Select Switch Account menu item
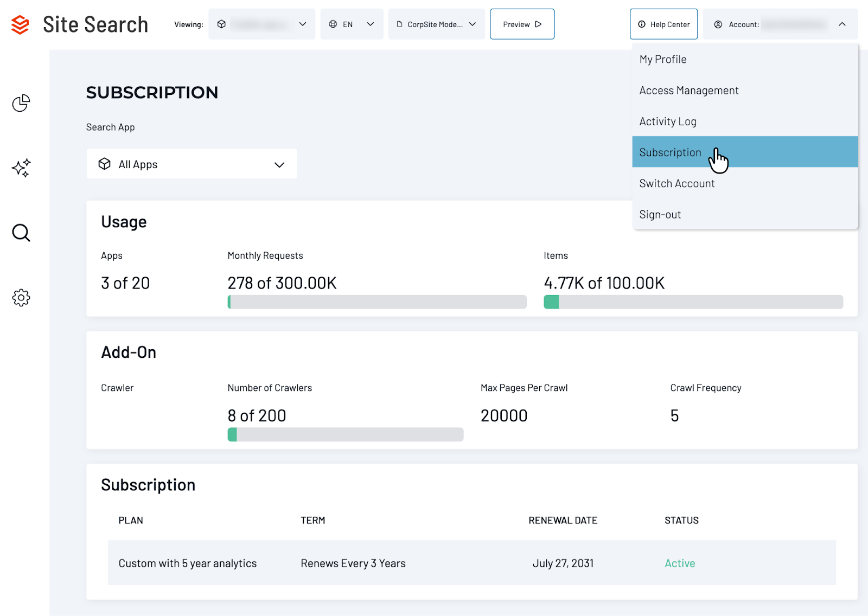Image resolution: width=868 pixels, height=616 pixels. coord(745,183)
